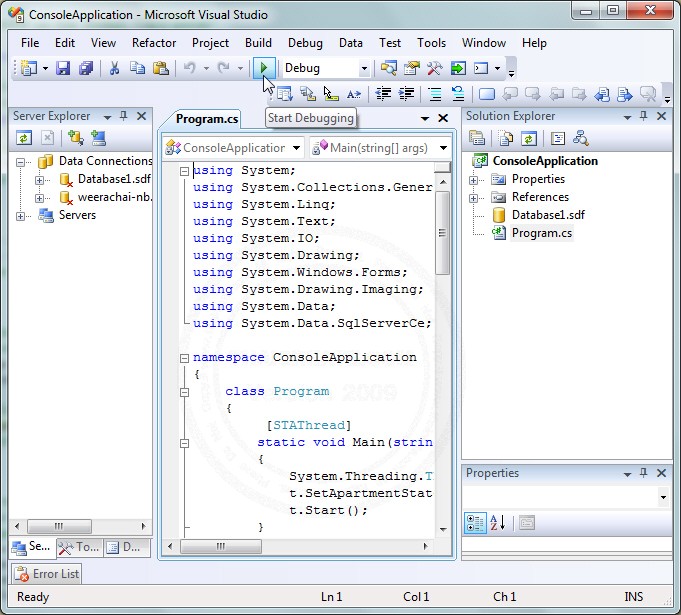Click the Start Page green arrow icon
Screen dimensions: 681x615
458,68
